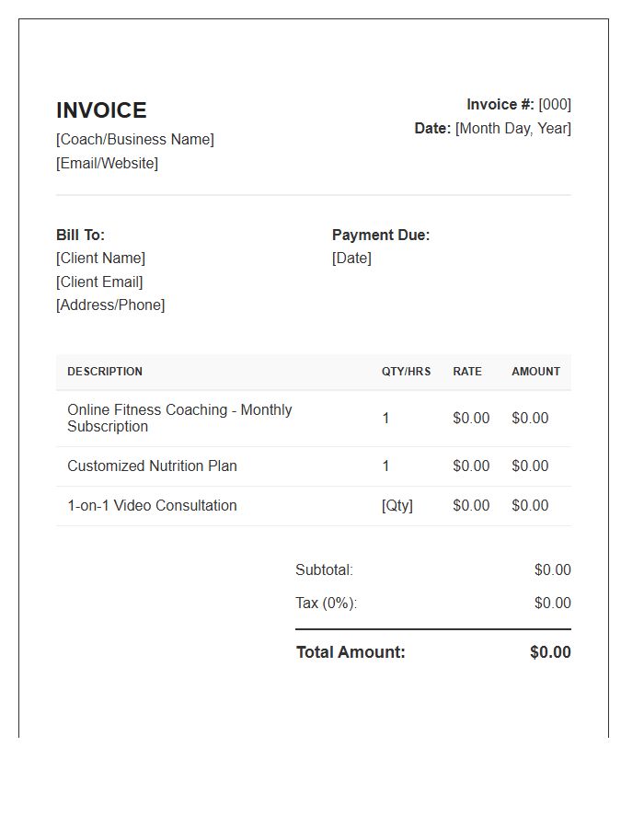Screen dimensions: 644x828
Task: Select the [Client Email] placeholder
Action: [99, 282]
